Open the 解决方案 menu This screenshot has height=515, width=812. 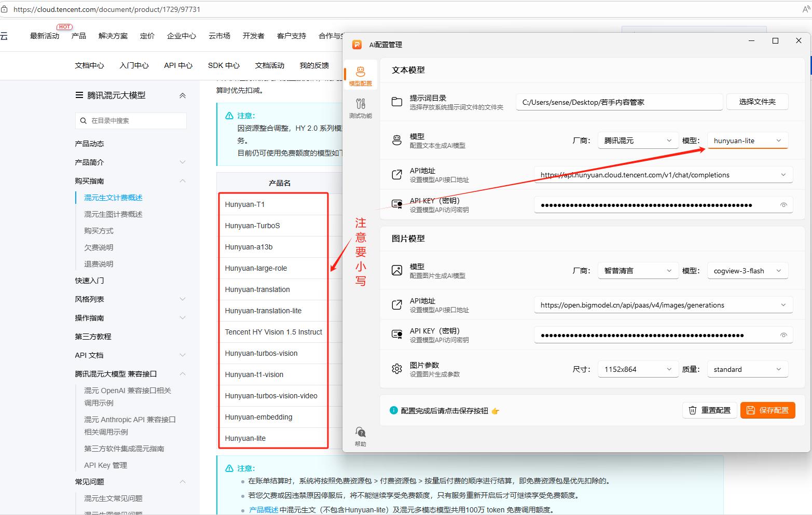tap(112, 36)
